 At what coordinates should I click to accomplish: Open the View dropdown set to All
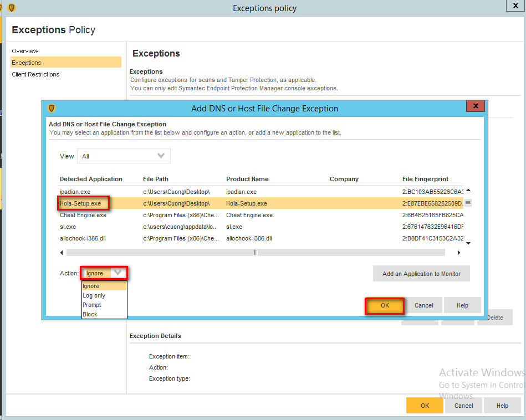pyautogui.click(x=124, y=156)
